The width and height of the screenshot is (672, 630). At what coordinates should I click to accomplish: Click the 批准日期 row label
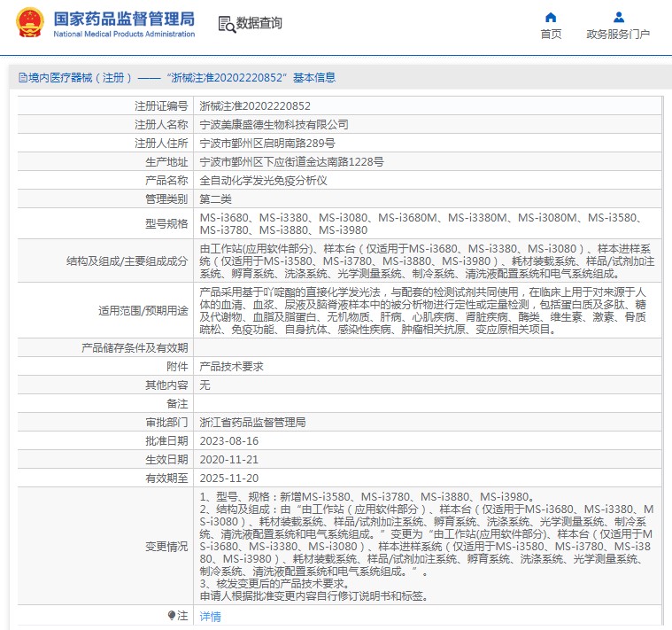point(166,441)
